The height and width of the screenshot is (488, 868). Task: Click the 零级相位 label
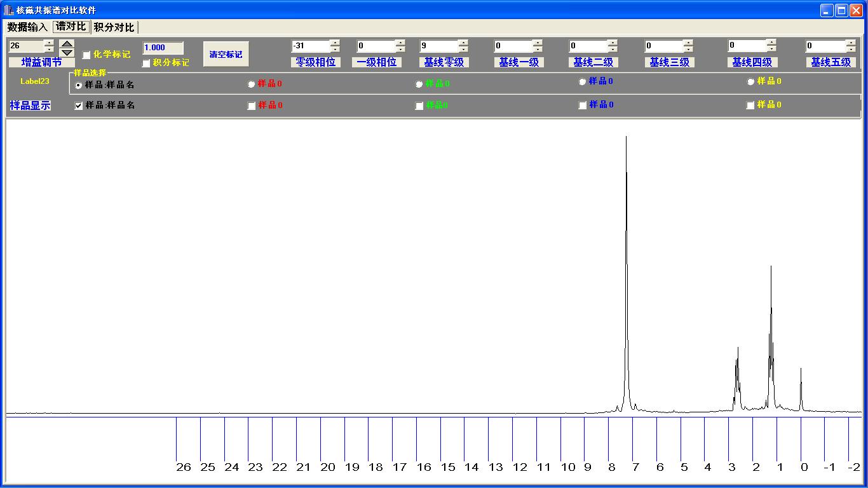click(316, 62)
